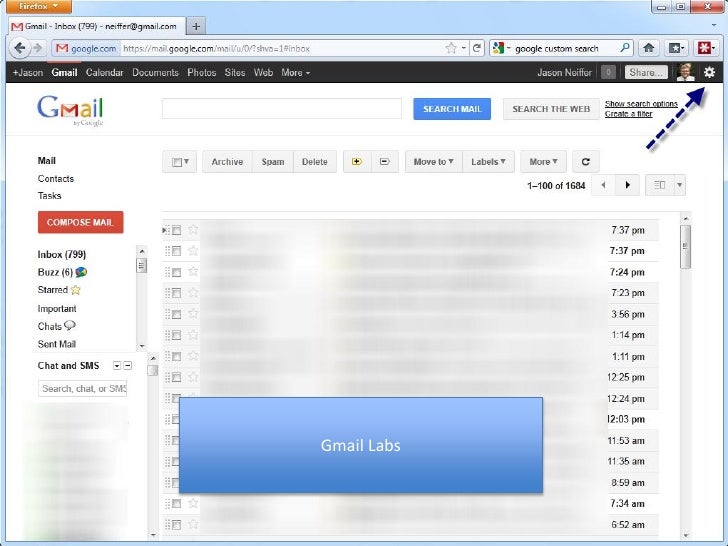Open the Labels dropdown
The width and height of the screenshot is (728, 546).
tap(488, 162)
